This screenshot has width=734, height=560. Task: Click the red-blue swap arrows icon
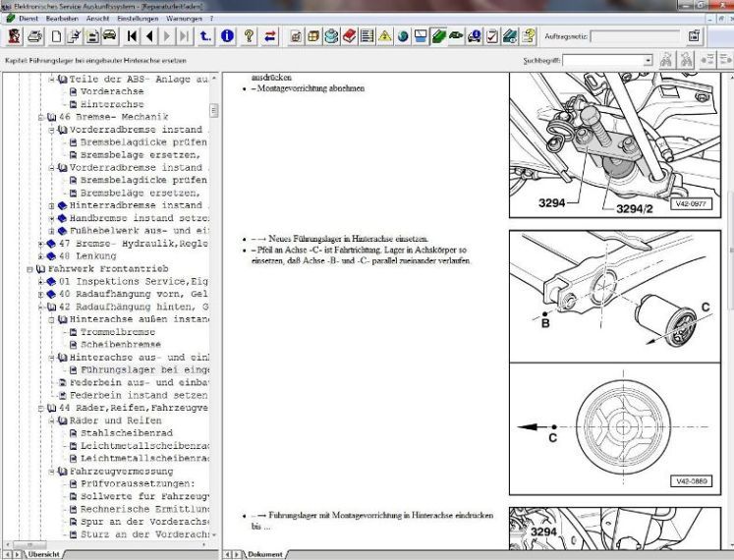pyautogui.click(x=270, y=36)
